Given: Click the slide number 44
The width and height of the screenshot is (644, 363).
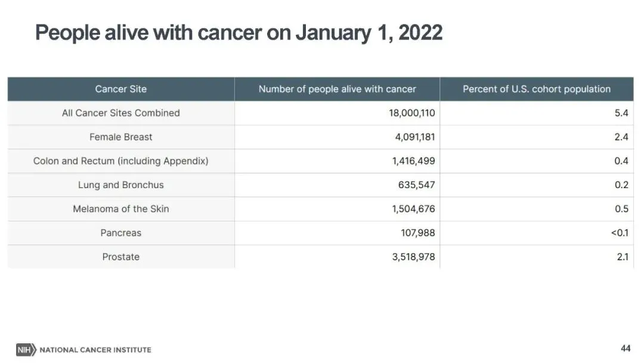Looking at the screenshot, I should coord(626,348).
